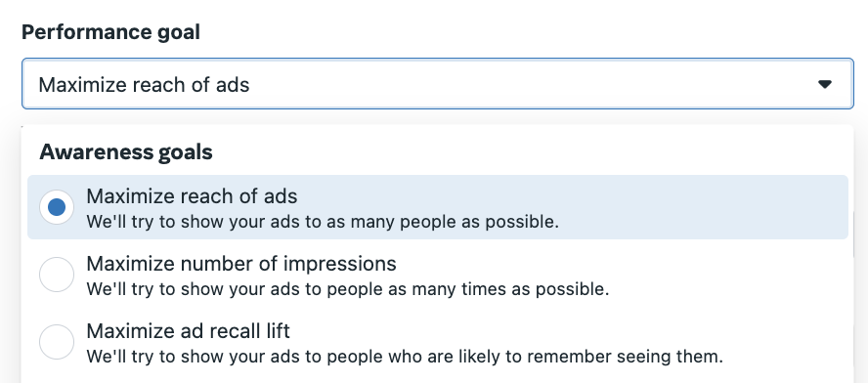Viewport: 868px width, 383px height.
Task: Enable the Maximize ad recall lift radio button
Action: 57,342
